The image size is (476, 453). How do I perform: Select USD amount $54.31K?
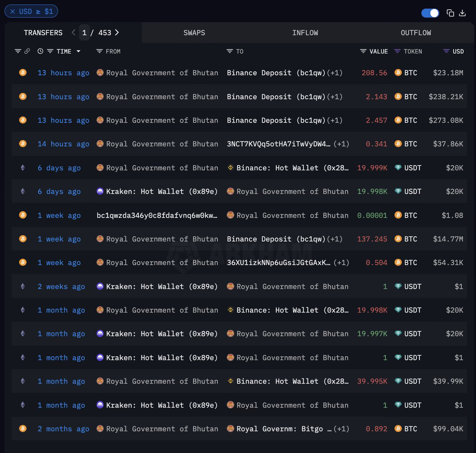(448, 263)
